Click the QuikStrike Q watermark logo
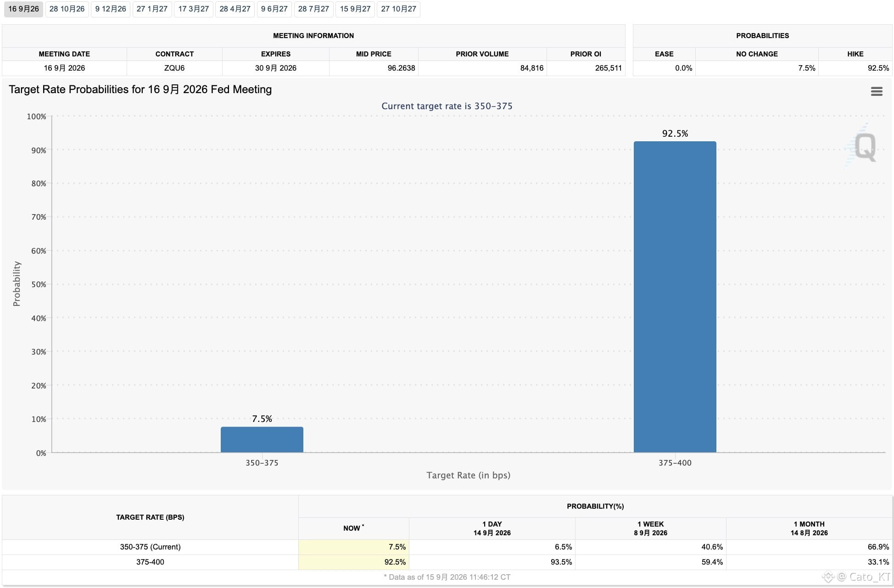Viewport: 894px width, 588px height. (862, 145)
